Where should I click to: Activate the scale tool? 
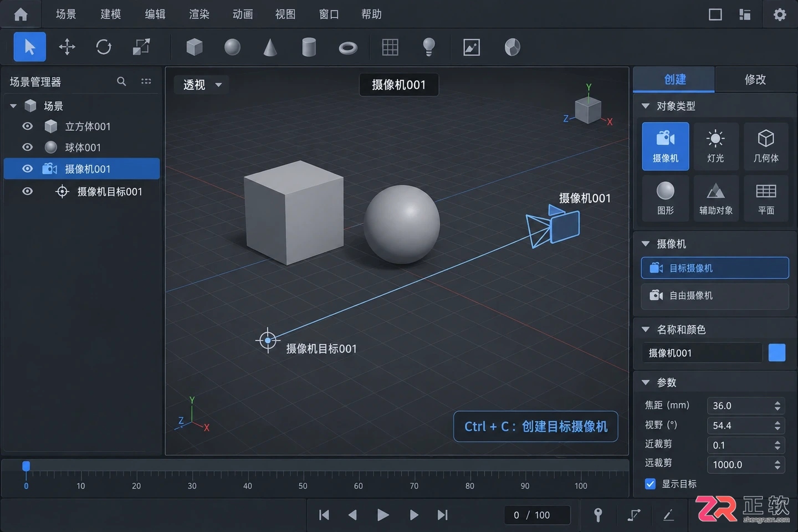pyautogui.click(x=141, y=47)
